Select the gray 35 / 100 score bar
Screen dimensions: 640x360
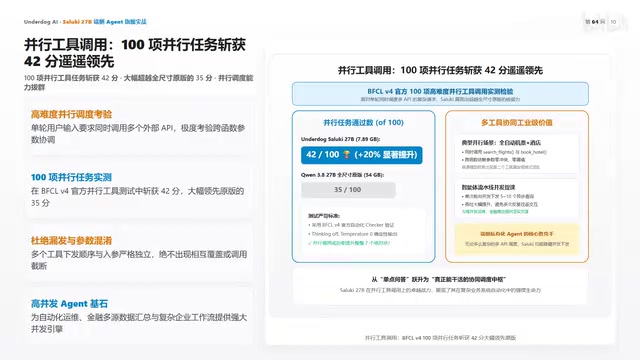[x=348, y=190]
